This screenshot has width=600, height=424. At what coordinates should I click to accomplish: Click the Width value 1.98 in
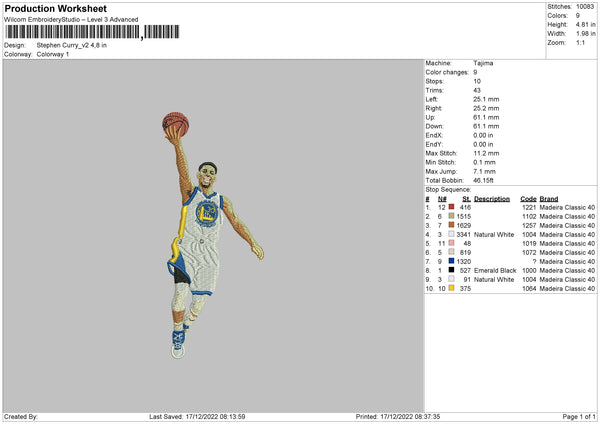click(x=585, y=34)
